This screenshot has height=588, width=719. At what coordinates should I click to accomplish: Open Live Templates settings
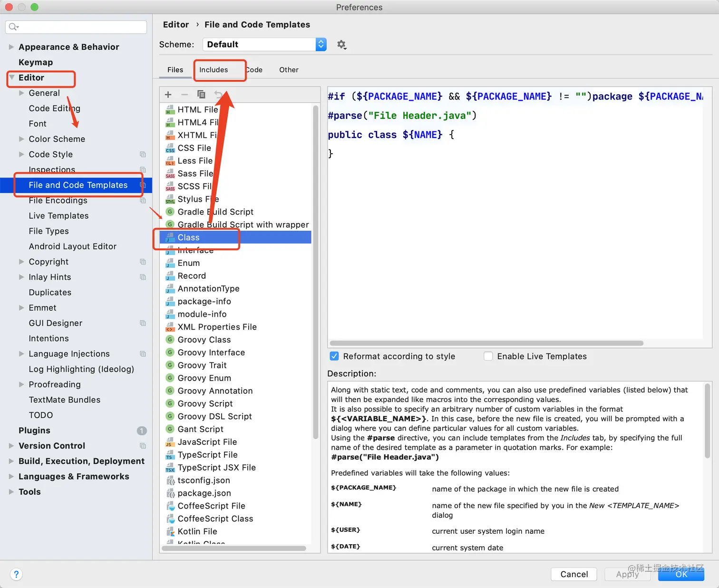[58, 216]
